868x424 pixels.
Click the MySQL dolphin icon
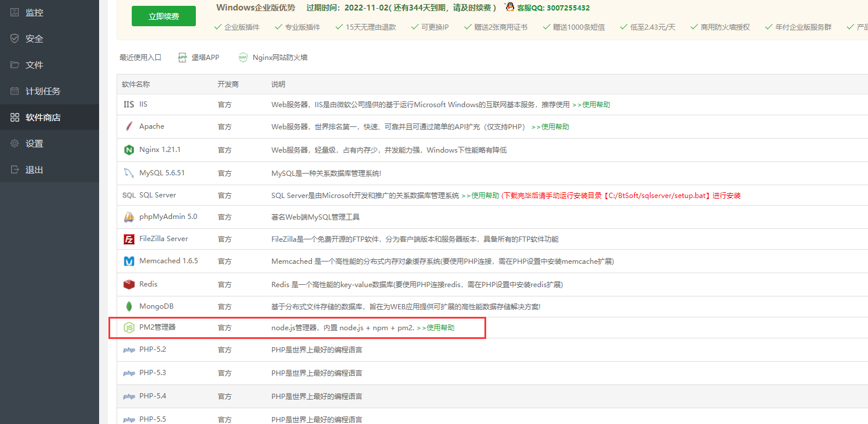point(129,173)
